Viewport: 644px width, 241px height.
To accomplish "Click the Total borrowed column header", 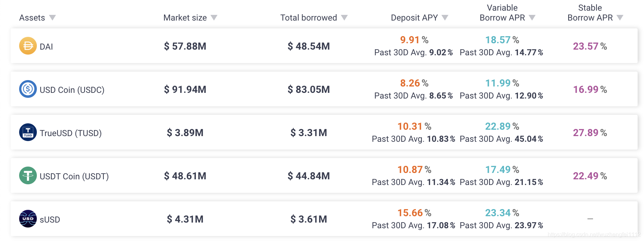I will click(309, 18).
